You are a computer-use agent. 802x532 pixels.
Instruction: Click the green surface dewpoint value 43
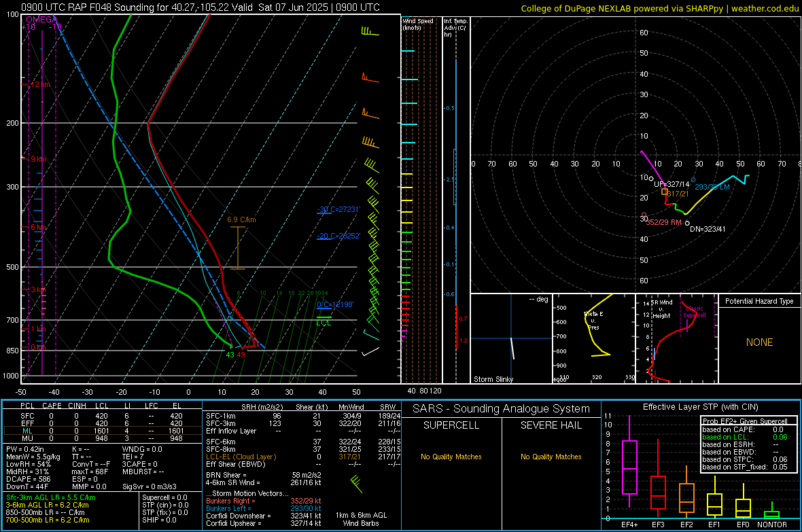tap(230, 355)
